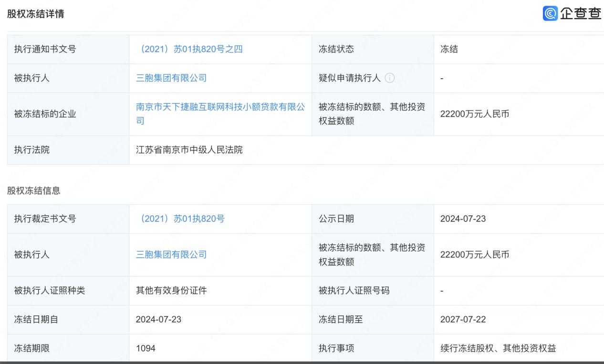This screenshot has width=604, height=364.
Task: Select the 冻结 status value
Action: 449,49
